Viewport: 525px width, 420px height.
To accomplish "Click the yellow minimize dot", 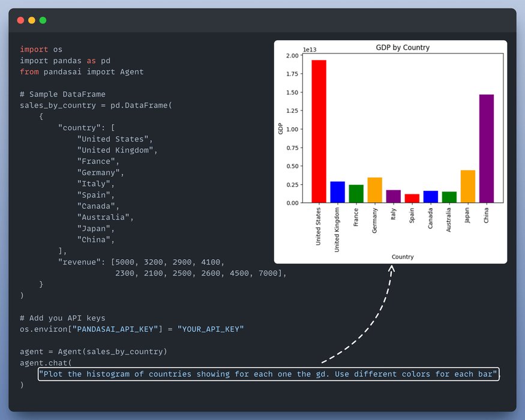I will click(x=32, y=20).
